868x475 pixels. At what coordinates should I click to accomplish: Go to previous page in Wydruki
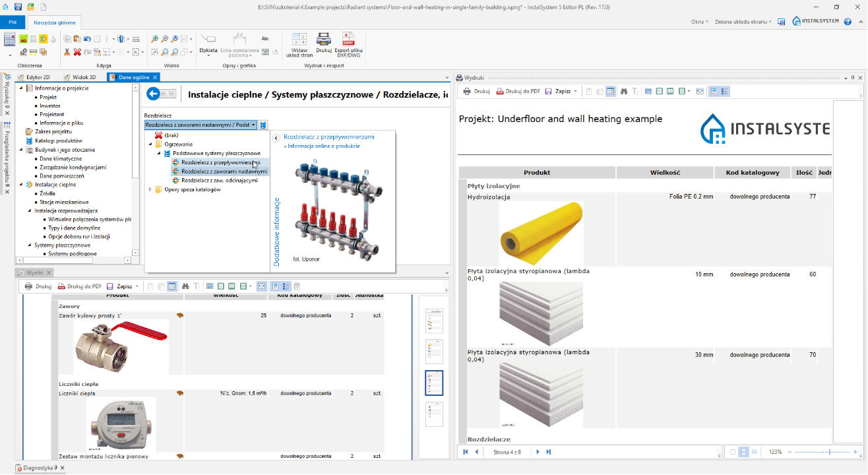(476, 452)
